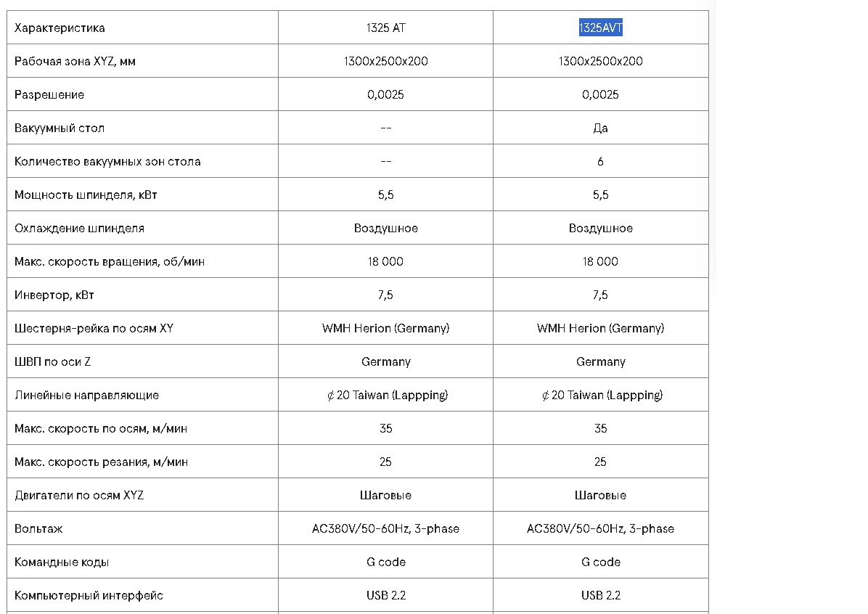The image size is (868, 614).
Task: Click the 'Вольтаж' row label
Action: pos(38,529)
